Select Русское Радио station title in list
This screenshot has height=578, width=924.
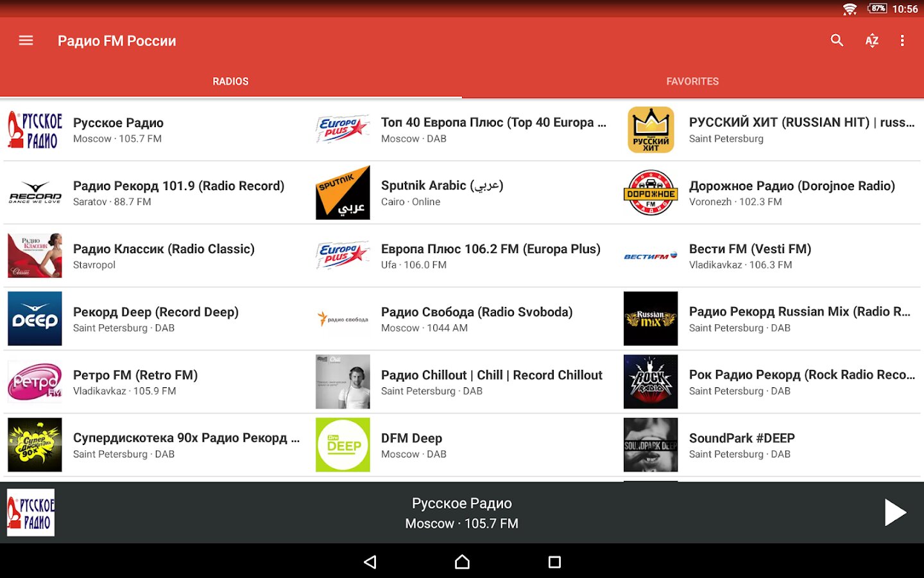(x=118, y=123)
